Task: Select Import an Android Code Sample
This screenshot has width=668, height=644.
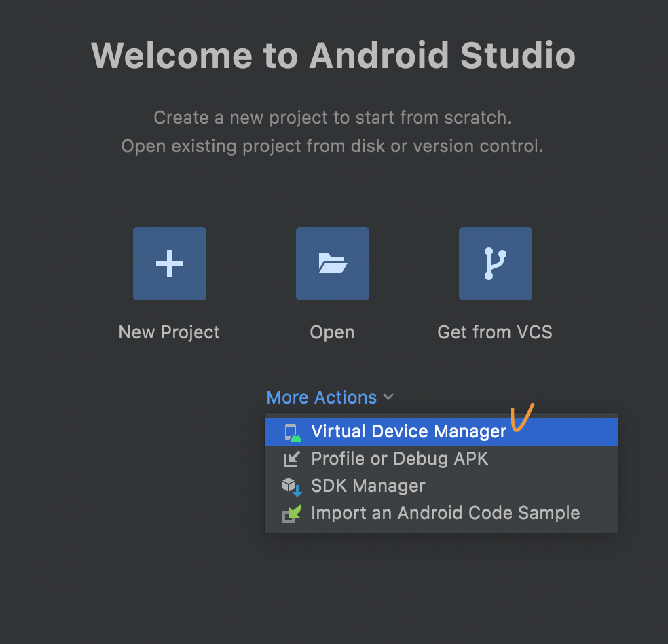Action: coord(441,514)
